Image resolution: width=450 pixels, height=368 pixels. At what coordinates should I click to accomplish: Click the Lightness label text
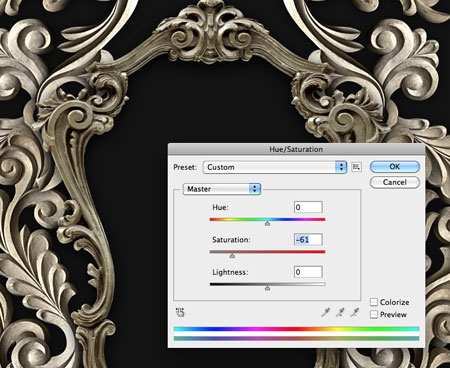coord(230,272)
